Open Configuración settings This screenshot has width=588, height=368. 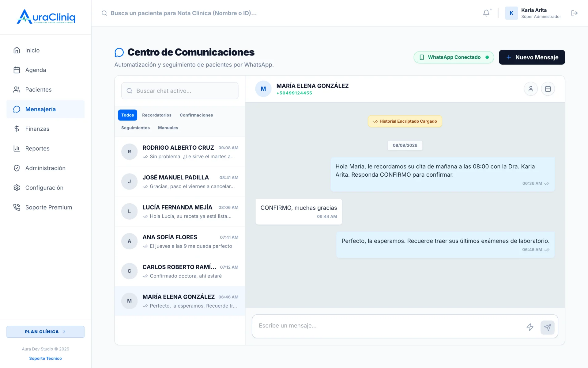pyautogui.click(x=45, y=188)
